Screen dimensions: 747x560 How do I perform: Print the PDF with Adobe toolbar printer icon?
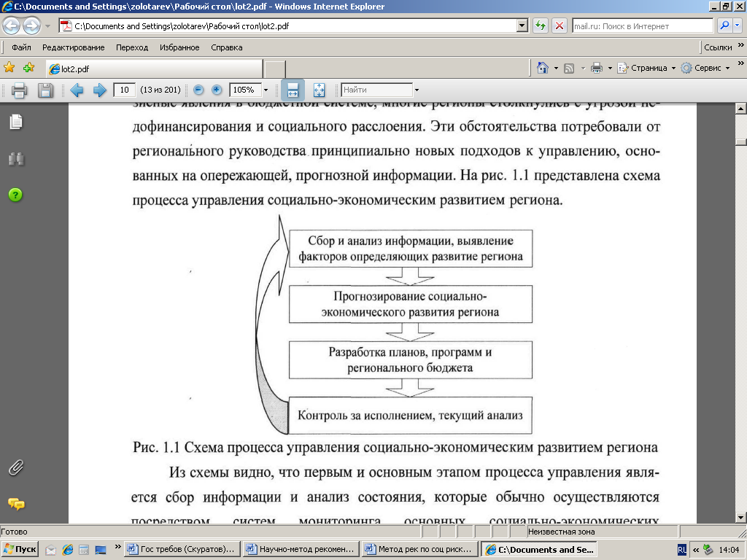point(19,90)
